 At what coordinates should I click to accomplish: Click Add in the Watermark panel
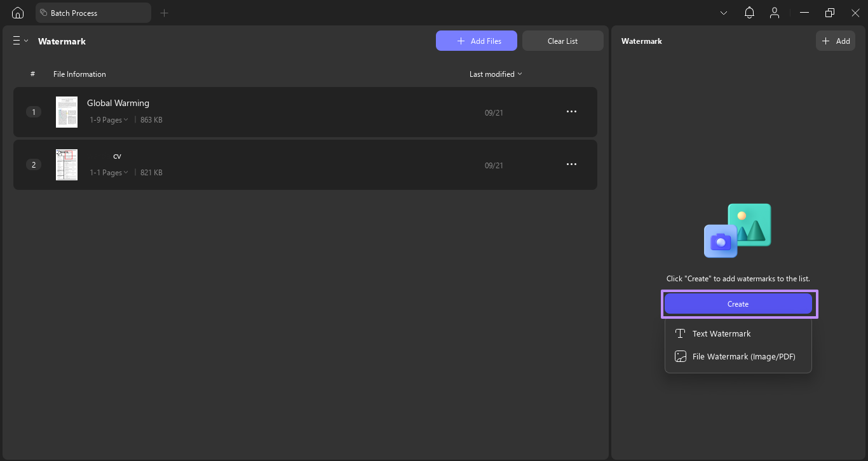point(836,40)
